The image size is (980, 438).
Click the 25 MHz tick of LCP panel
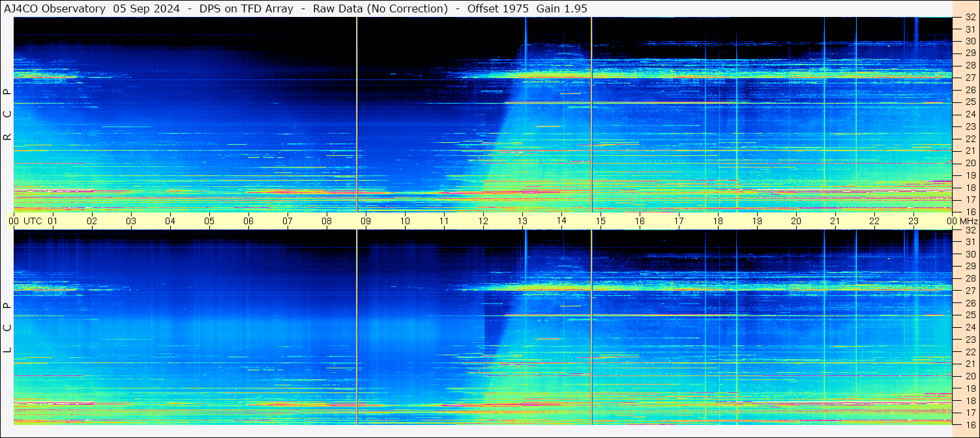(x=970, y=315)
